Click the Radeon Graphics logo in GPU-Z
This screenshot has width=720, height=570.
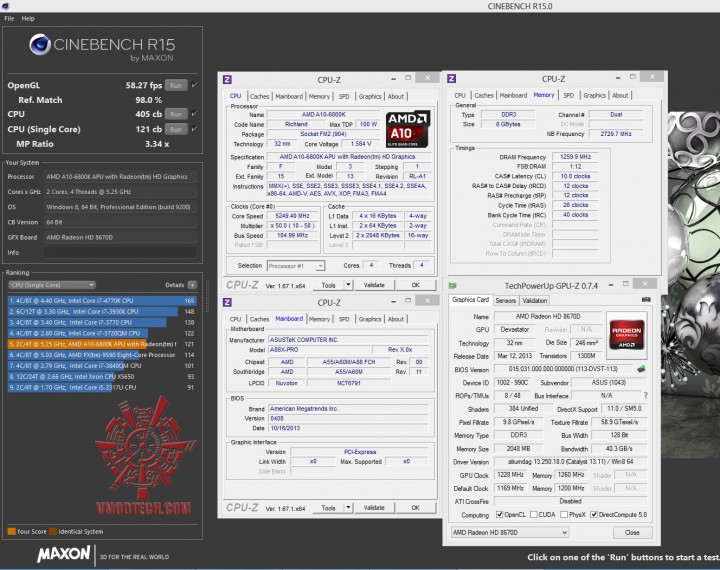click(626, 335)
